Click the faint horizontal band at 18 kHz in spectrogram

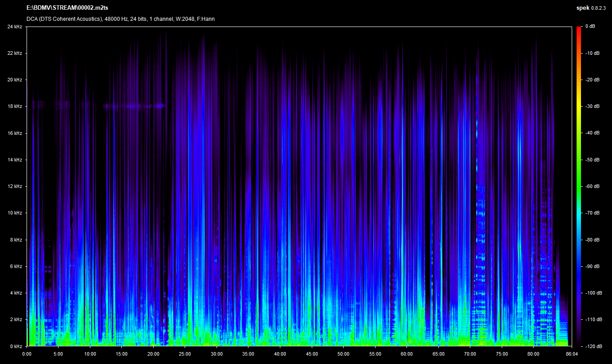(x=133, y=106)
